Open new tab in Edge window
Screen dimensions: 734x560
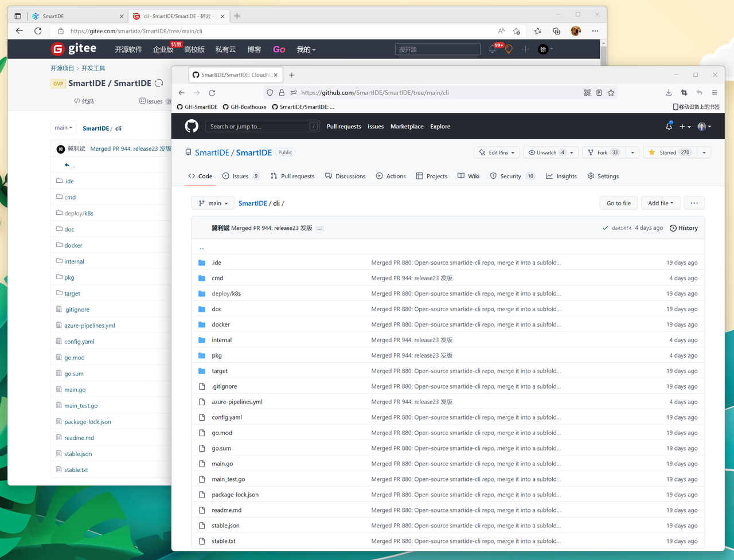coord(237,16)
